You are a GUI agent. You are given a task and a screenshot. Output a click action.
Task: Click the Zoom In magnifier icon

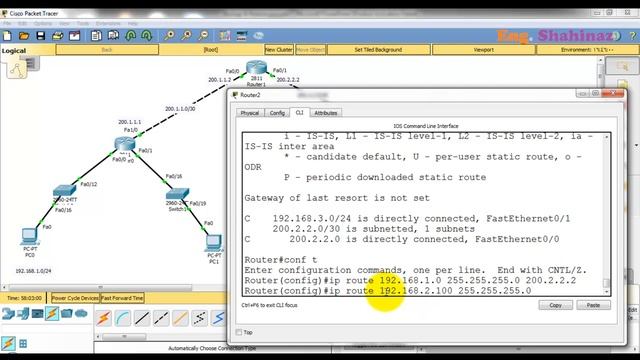coord(169,36)
